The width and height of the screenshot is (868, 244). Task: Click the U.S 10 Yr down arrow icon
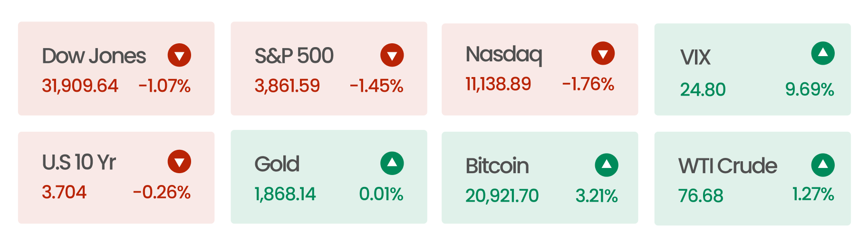[x=179, y=162]
